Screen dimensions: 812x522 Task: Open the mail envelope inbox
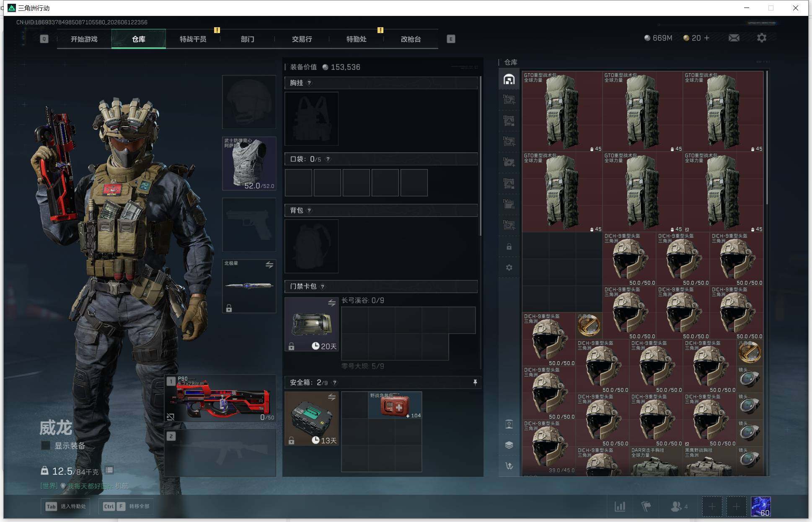pos(734,38)
